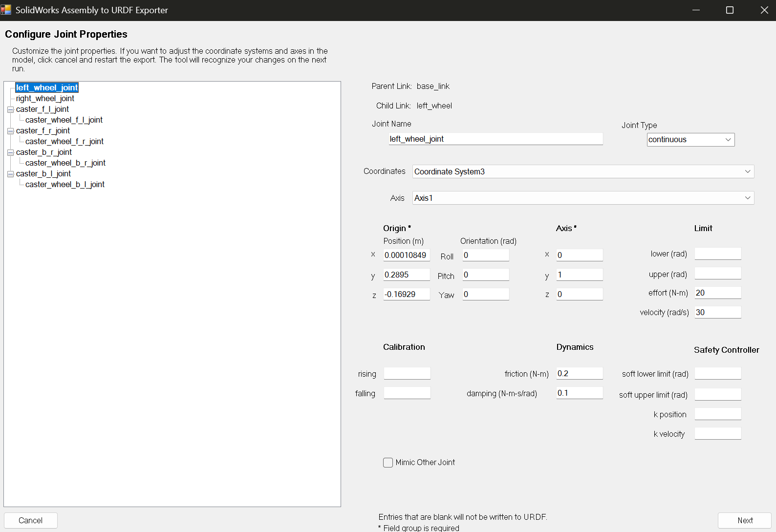The image size is (776, 532).
Task: Click the Cancel button
Action: [31, 520]
